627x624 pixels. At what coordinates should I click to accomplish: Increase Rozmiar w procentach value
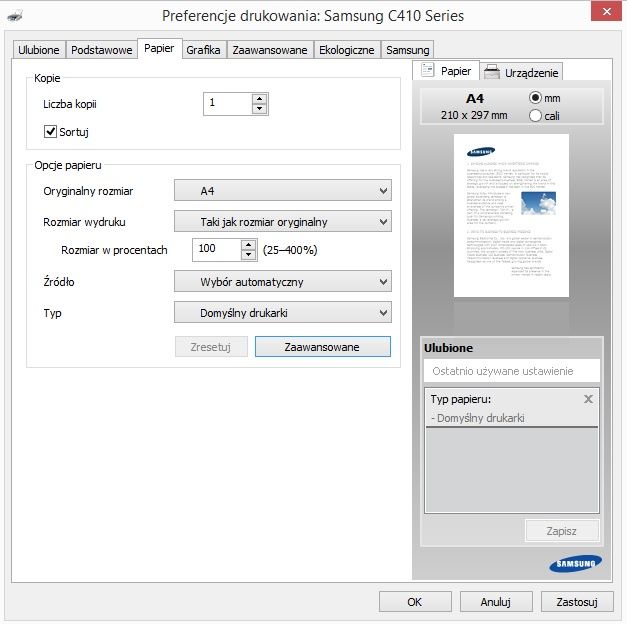(249, 244)
